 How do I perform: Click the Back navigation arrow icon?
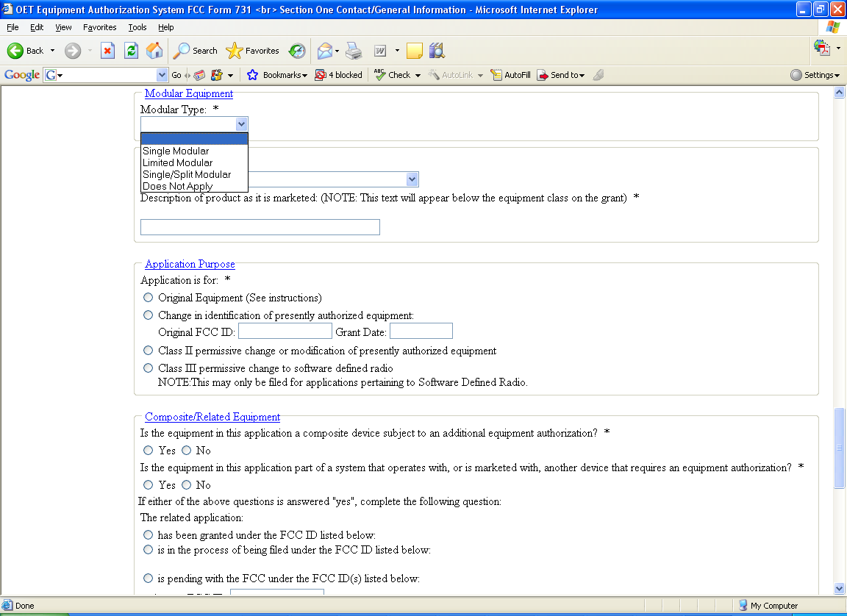click(x=15, y=51)
